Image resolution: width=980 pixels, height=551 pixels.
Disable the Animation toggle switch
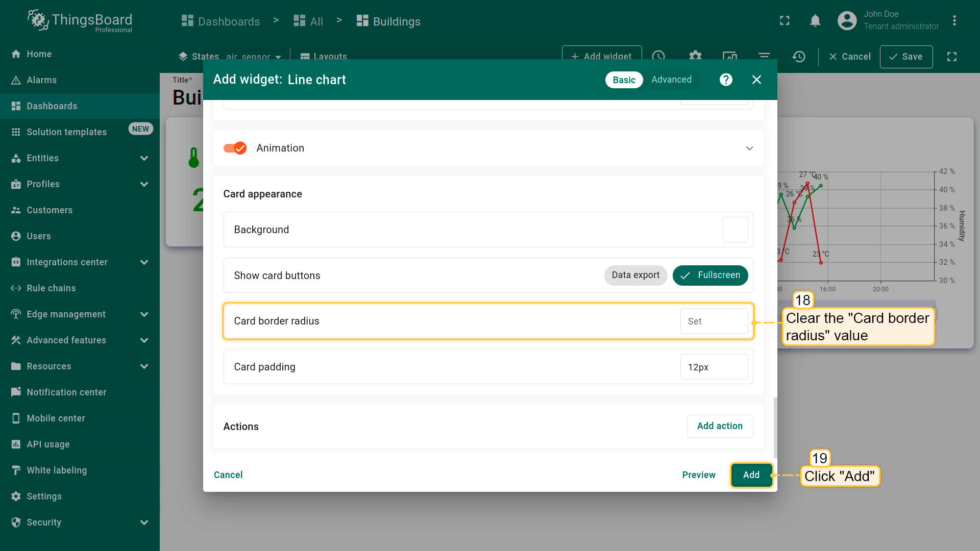click(x=235, y=148)
